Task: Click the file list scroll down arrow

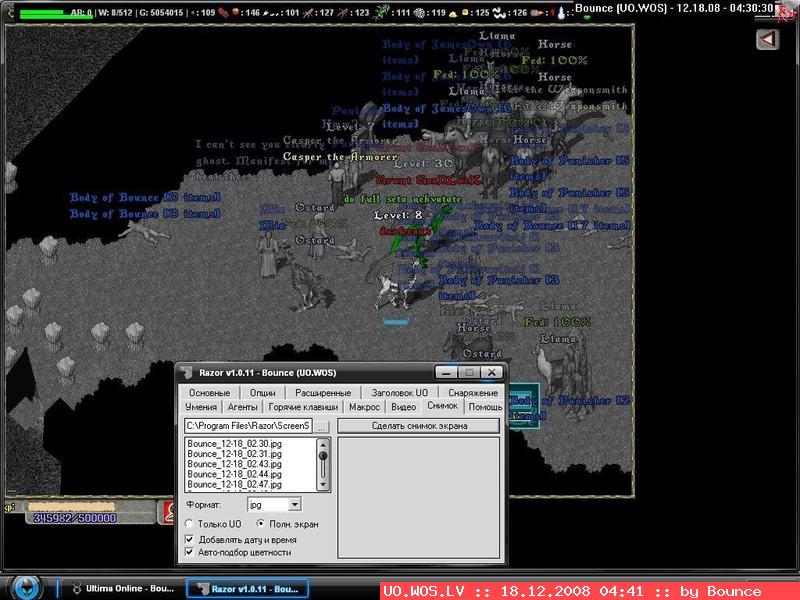Action: tap(323, 485)
